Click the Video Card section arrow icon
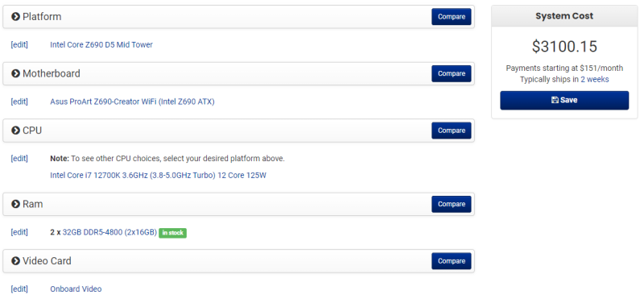The image size is (644, 299). tap(15, 261)
